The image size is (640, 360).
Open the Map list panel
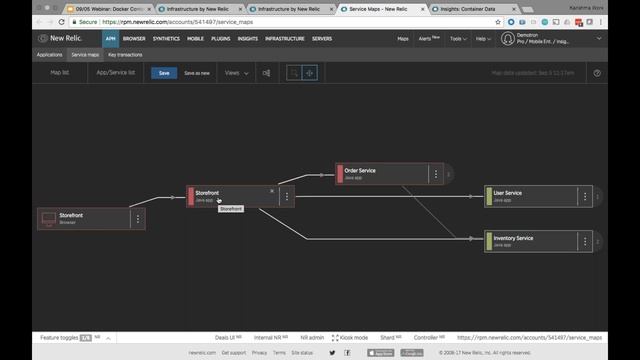tap(60, 73)
